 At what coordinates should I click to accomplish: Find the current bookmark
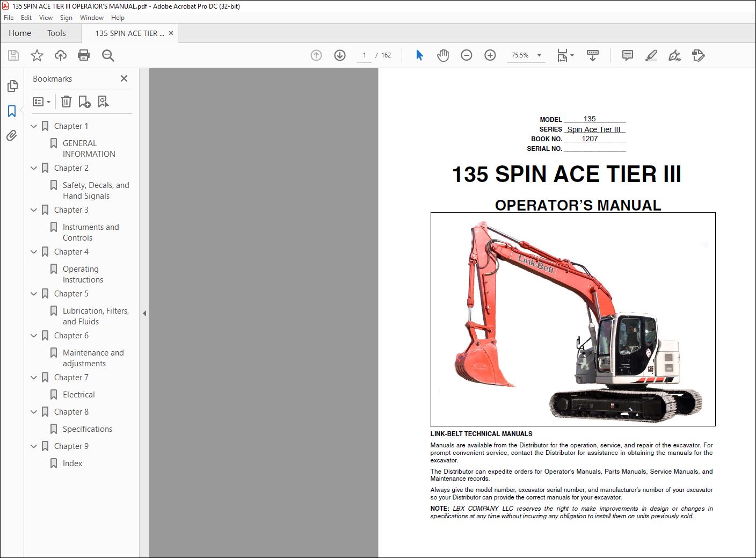(x=103, y=102)
